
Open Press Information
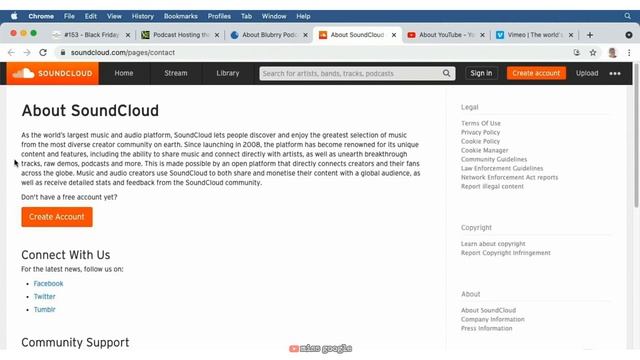point(487,328)
